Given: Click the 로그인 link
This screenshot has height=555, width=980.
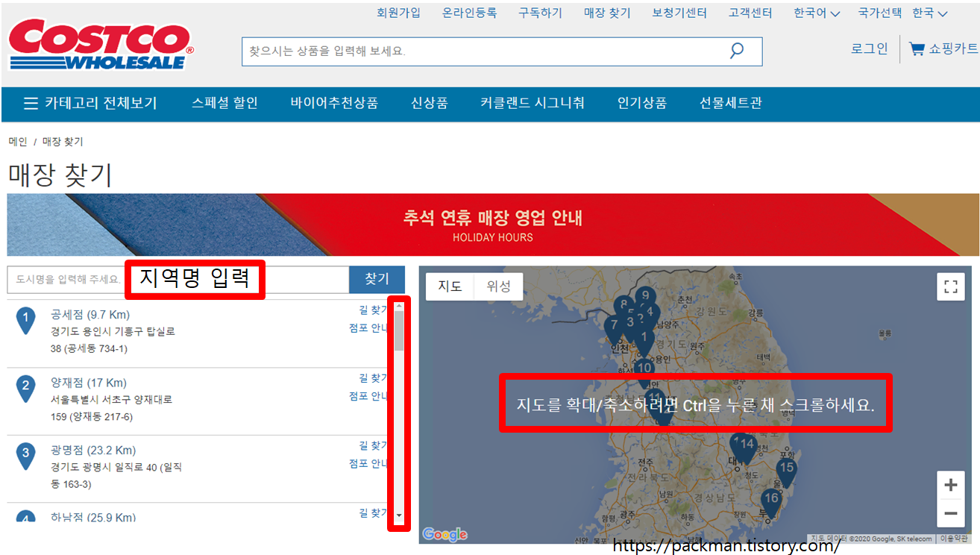Looking at the screenshot, I should click(870, 49).
